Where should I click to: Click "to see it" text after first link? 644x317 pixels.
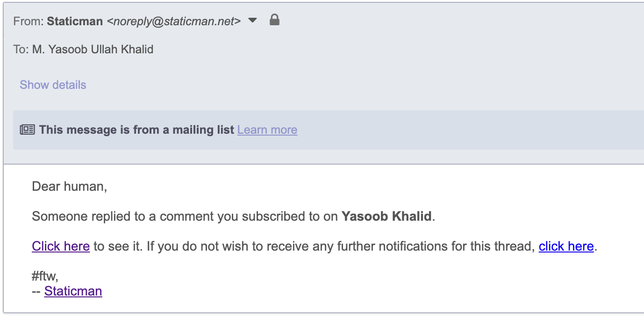117,246
